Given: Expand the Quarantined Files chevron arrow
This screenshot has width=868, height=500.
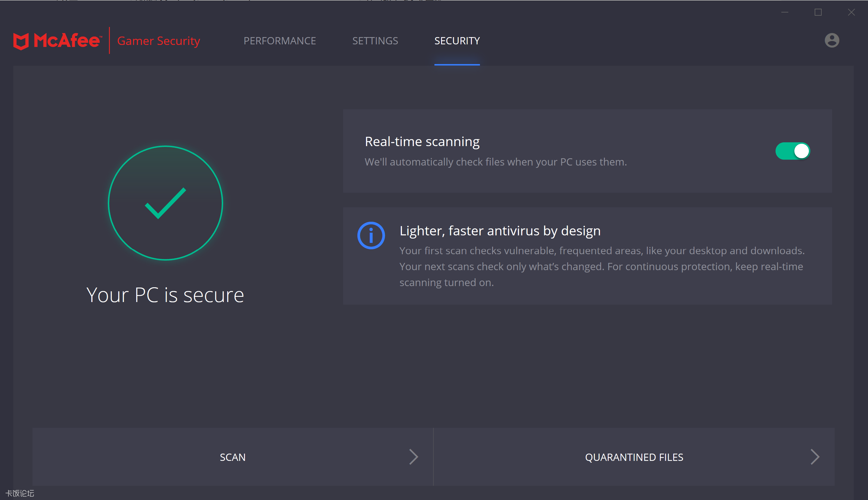Looking at the screenshot, I should 815,457.
